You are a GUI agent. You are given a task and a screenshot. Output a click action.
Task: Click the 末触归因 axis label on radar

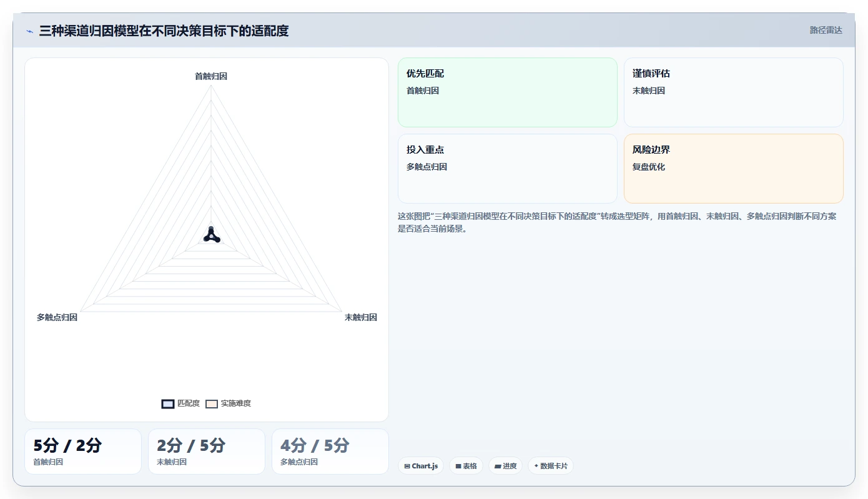pos(361,317)
